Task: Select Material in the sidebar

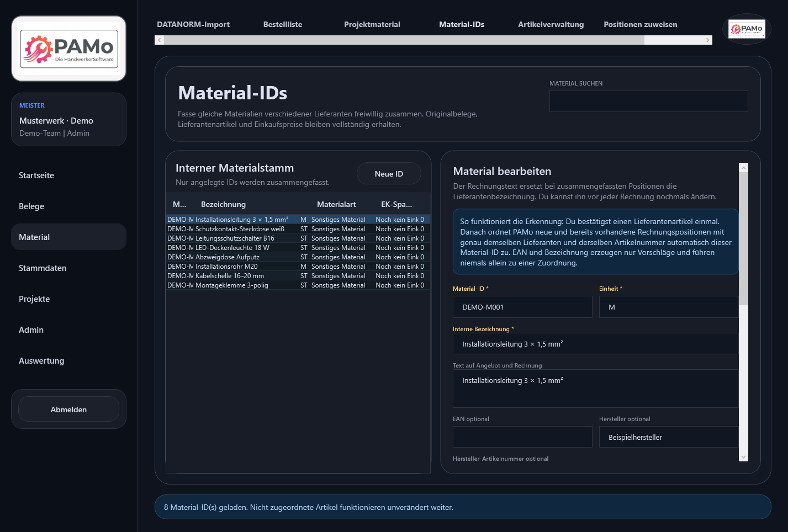Action: (68, 237)
